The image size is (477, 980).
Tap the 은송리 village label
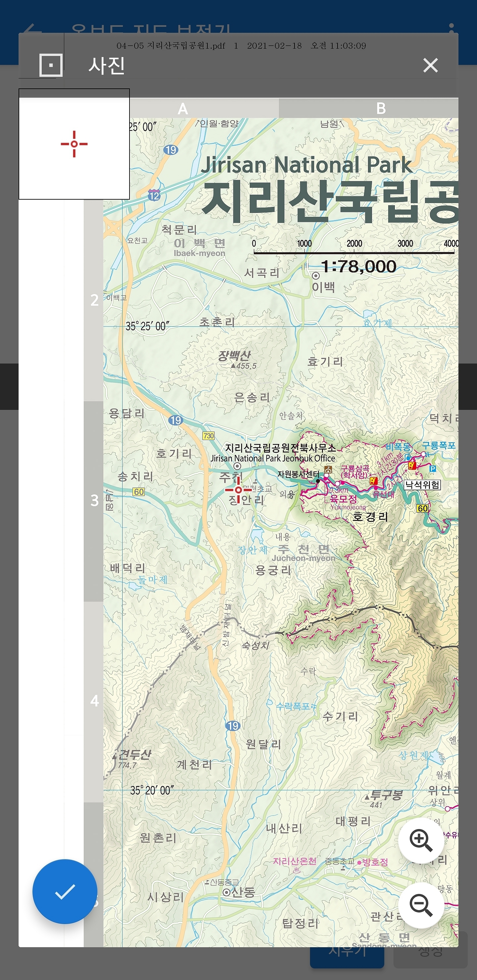[x=252, y=398]
